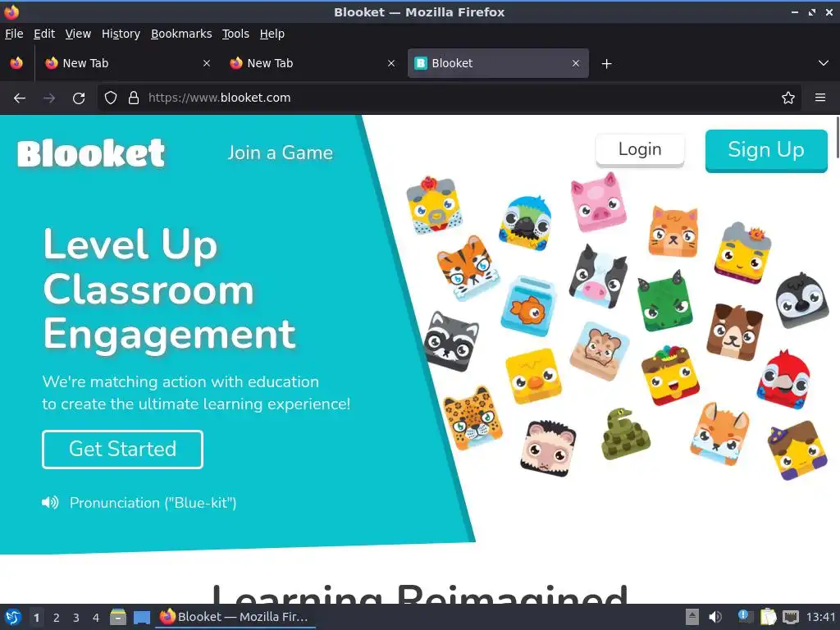
Task: Click the goldfish bowl blook
Action: pyautogui.click(x=527, y=305)
